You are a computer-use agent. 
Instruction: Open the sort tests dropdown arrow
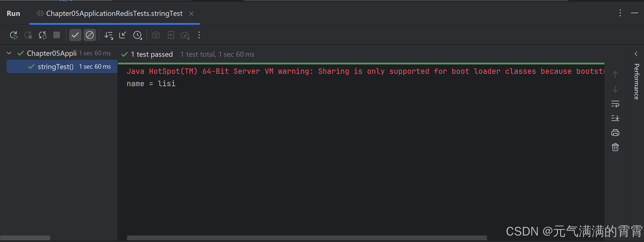[x=109, y=35]
